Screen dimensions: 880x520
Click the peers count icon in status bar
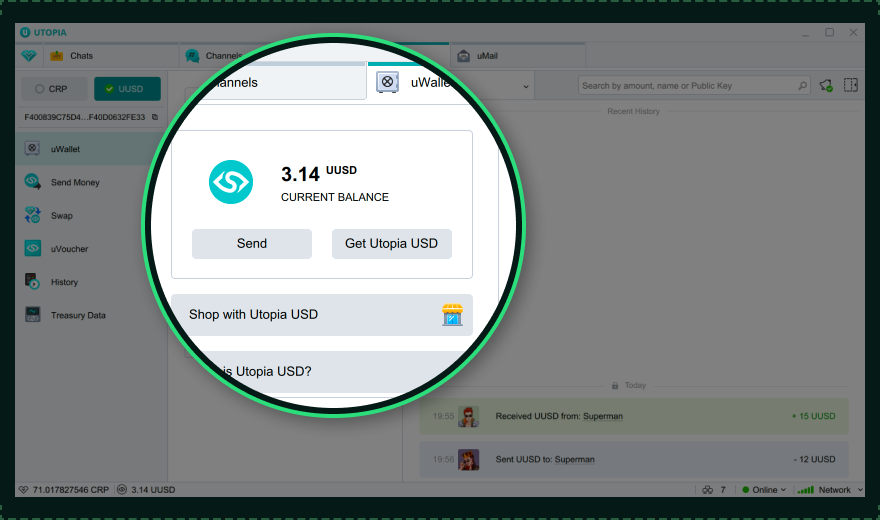coord(708,490)
